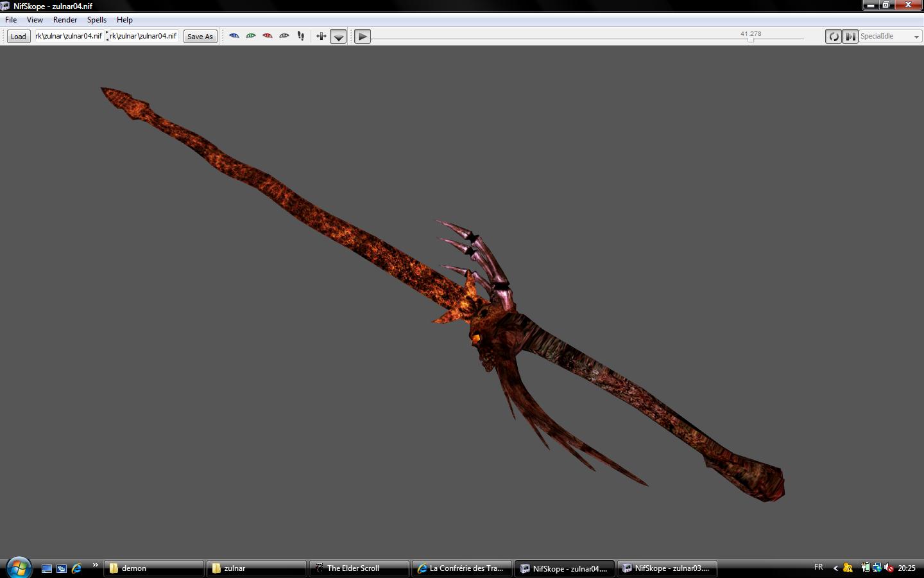
Task: Click the small arrows between path fields
Action: (x=107, y=37)
